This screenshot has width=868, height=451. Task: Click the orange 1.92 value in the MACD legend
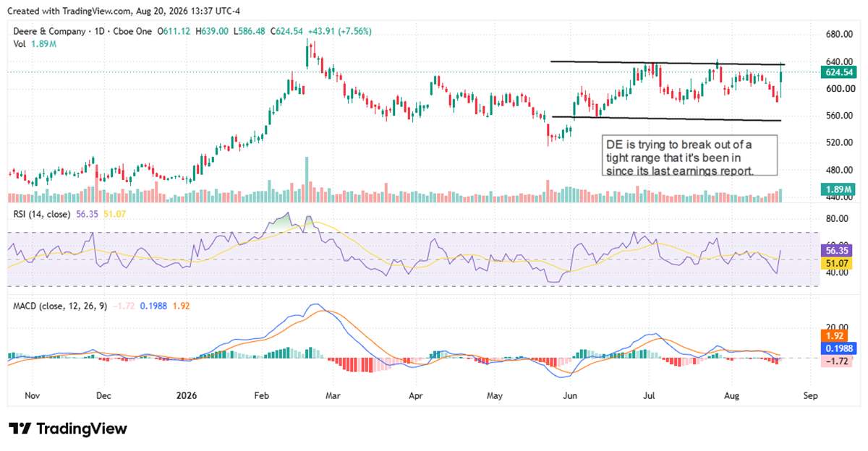181,306
